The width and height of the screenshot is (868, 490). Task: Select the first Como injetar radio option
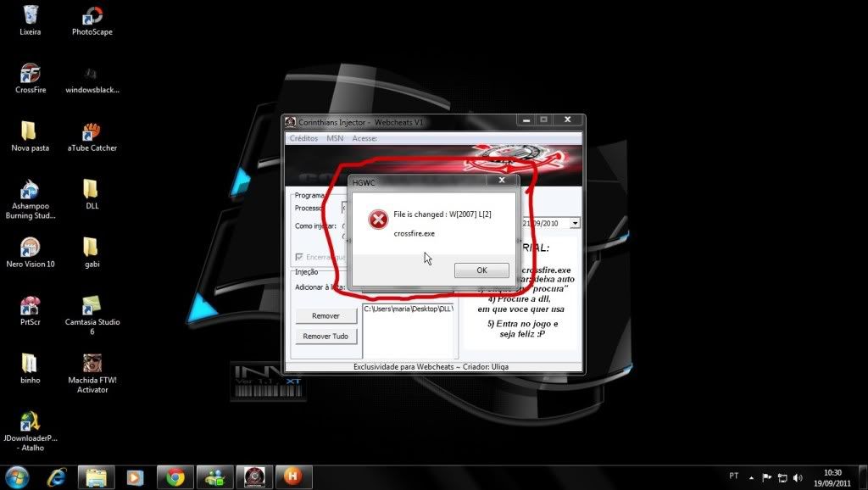pyautogui.click(x=346, y=225)
